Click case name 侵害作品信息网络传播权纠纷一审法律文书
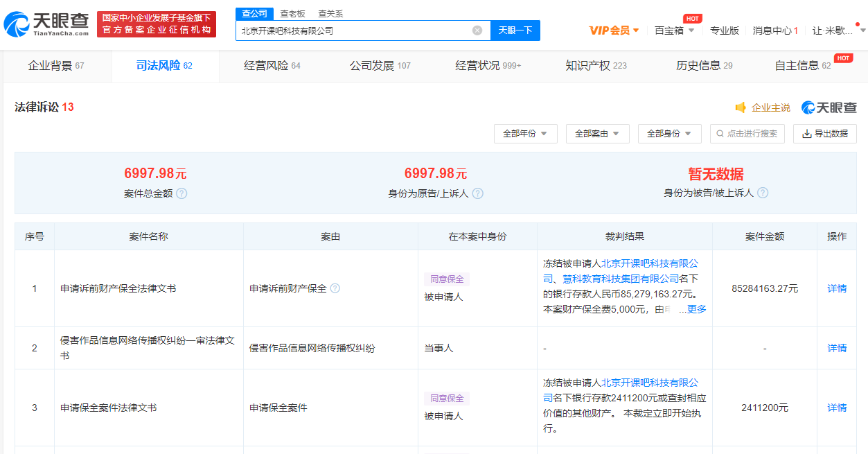Image resolution: width=868 pixels, height=454 pixels. click(148, 348)
